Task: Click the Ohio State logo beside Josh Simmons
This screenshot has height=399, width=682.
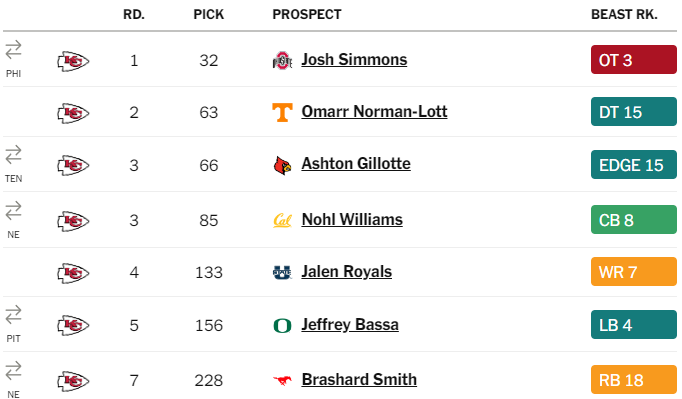Action: point(282,60)
